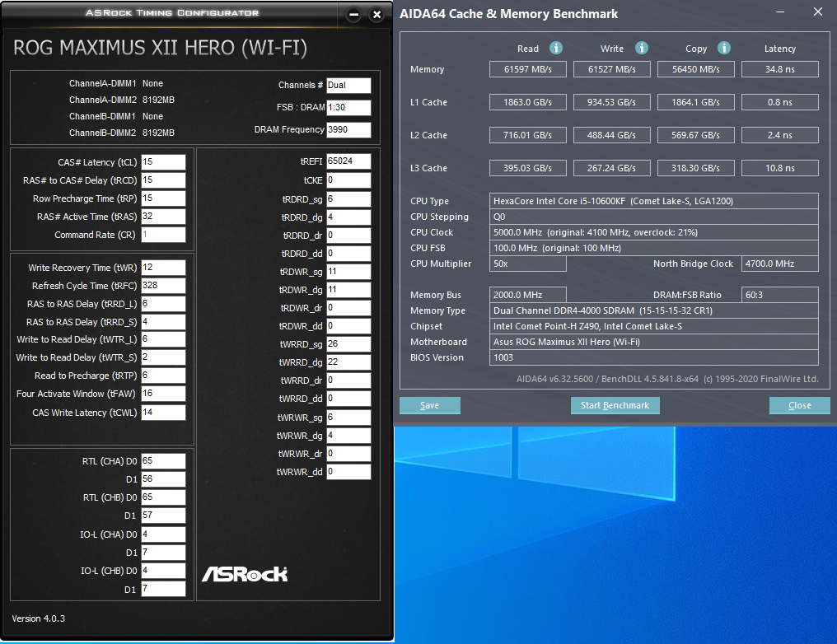Click the CPU Multiplier value 50x
Viewport: 837px width, 644px height.
[x=528, y=264]
